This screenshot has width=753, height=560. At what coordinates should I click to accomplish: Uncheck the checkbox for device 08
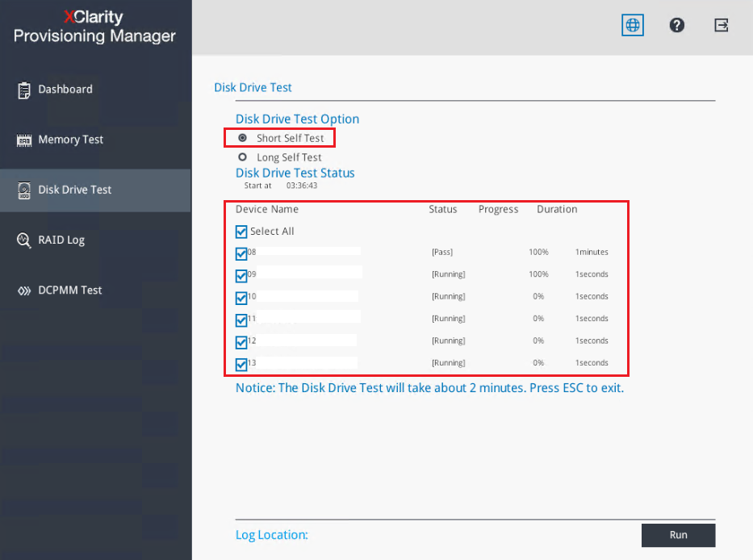241,253
